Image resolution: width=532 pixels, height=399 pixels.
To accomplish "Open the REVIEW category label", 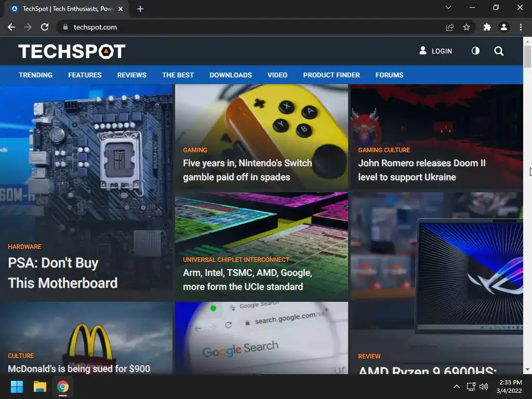I will tap(369, 356).
